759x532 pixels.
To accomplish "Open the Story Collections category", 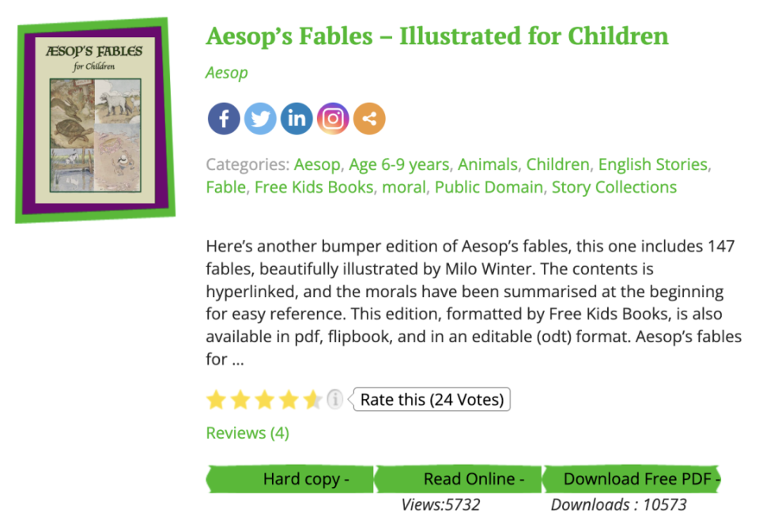I will click(614, 187).
